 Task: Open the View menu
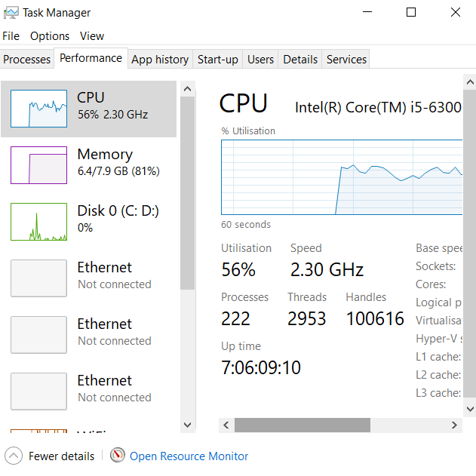pos(92,36)
